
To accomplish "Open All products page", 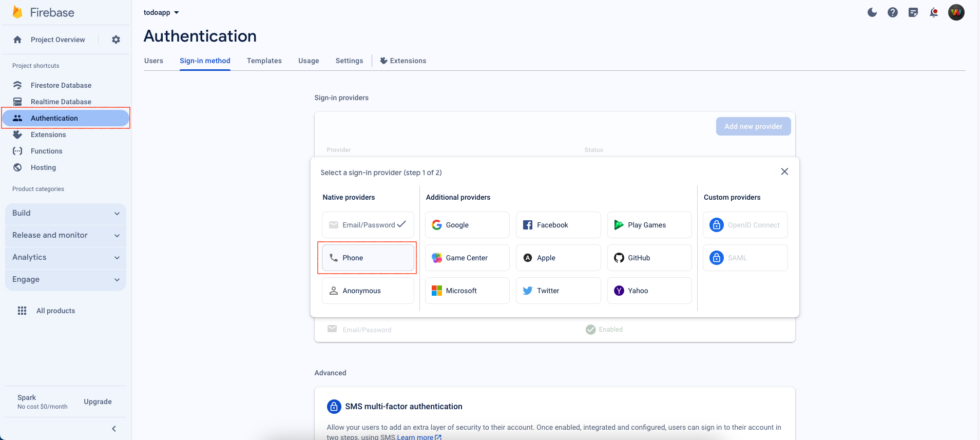I will click(56, 311).
